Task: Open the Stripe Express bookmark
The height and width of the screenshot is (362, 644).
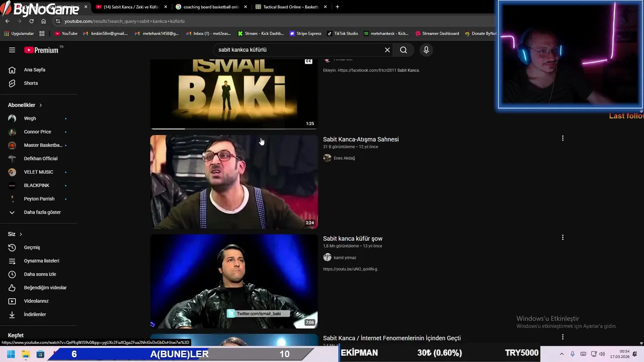Action: coord(305,34)
